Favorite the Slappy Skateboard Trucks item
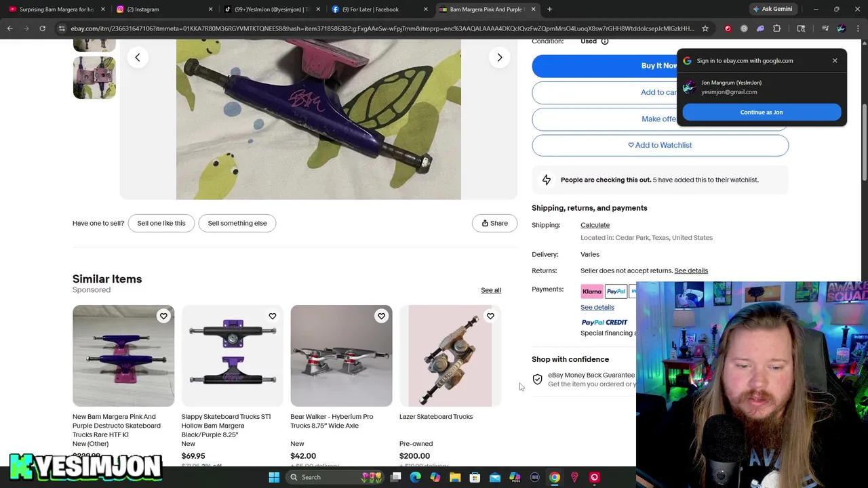The width and height of the screenshot is (868, 488). 273,316
